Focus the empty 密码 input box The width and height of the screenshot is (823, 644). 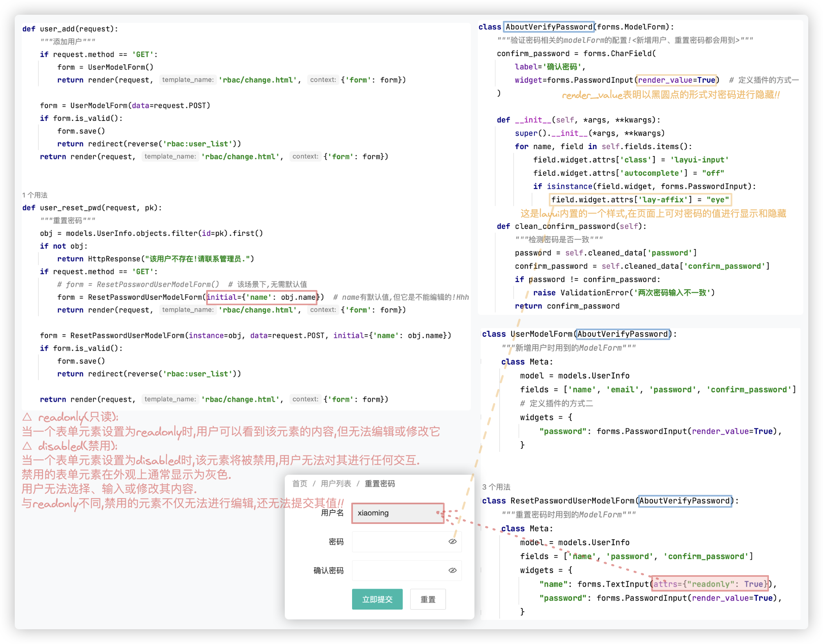point(400,542)
